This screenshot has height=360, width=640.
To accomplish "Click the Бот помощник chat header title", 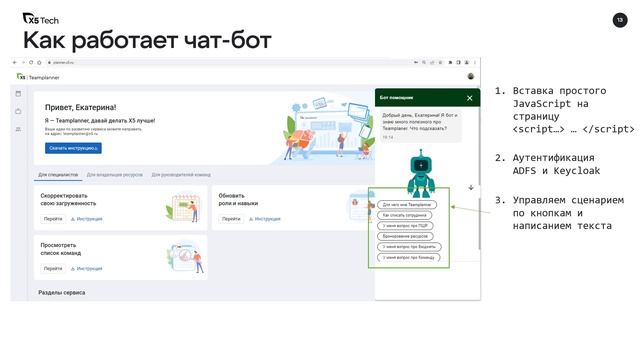I will [396, 98].
